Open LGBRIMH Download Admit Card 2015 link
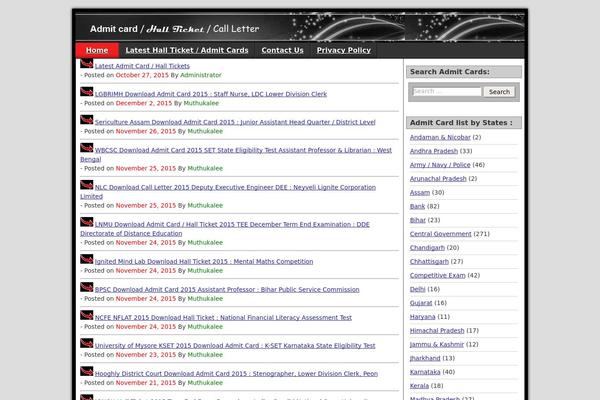This screenshot has width=600, height=400. click(x=211, y=94)
